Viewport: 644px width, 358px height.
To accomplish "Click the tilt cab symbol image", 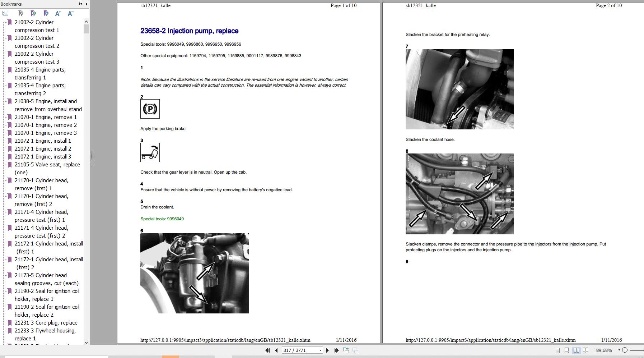I will 150,152.
